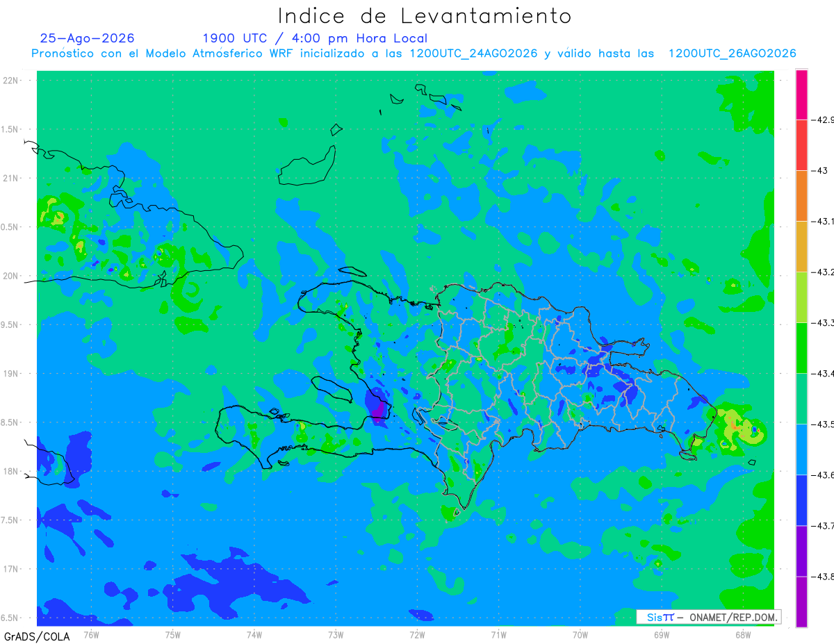Click the '71W' longitude label
This screenshot has width=834, height=644.
click(x=498, y=634)
